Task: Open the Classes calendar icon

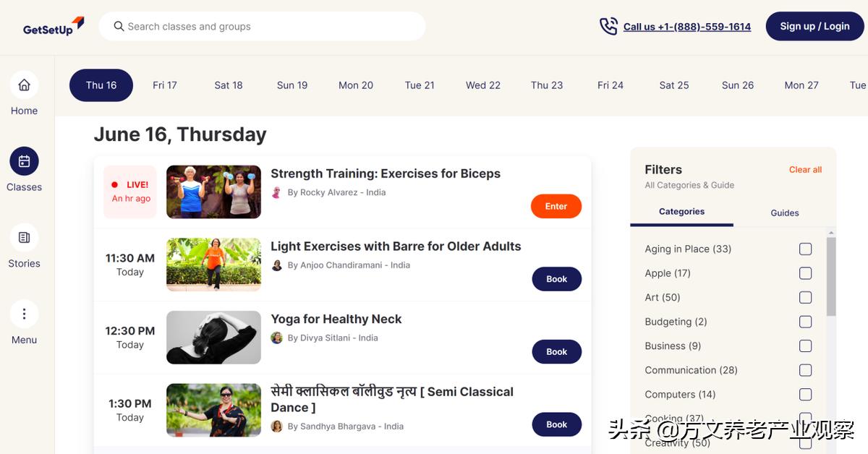Action: click(24, 161)
